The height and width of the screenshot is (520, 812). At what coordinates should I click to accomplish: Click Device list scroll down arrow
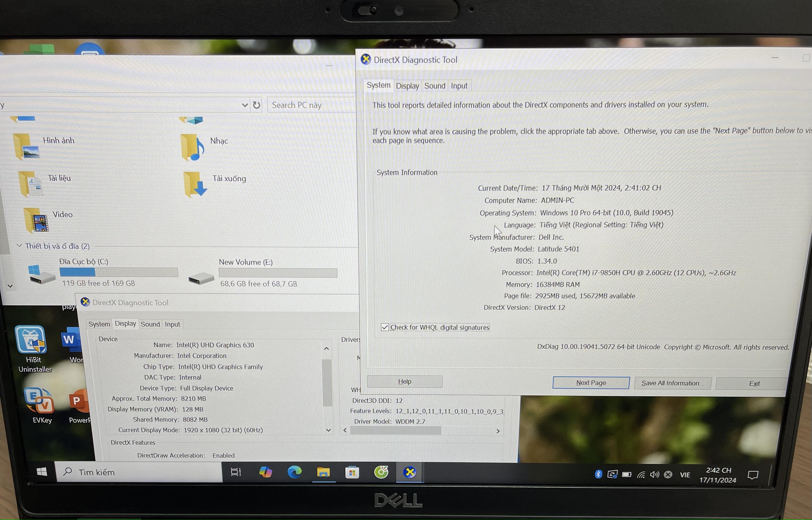pyautogui.click(x=328, y=430)
